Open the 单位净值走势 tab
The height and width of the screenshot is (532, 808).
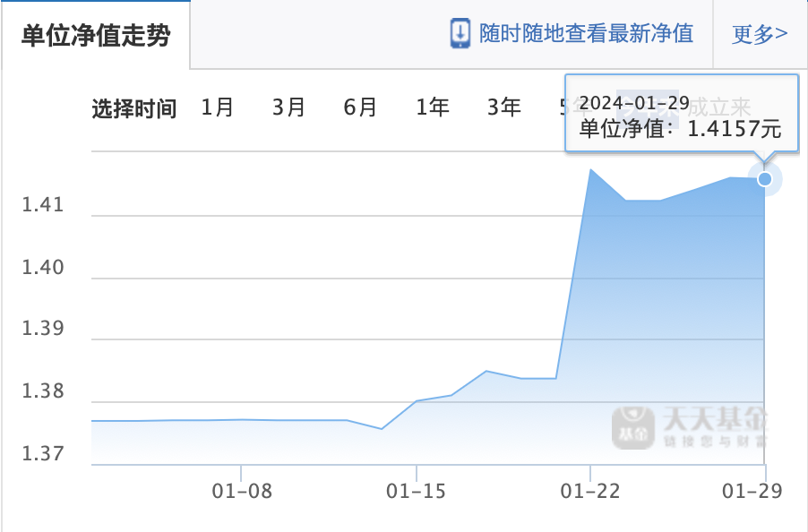96,35
